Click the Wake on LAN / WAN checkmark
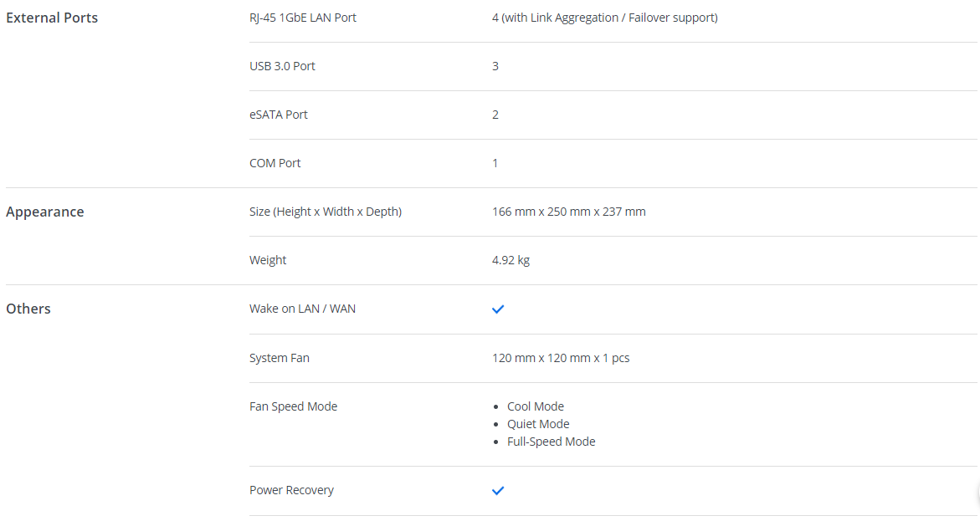 498,309
